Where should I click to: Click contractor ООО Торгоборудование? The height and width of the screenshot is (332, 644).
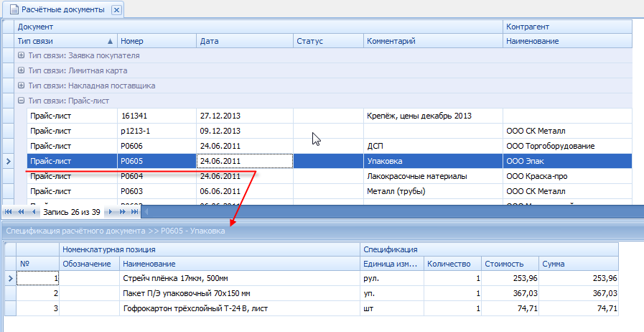pyautogui.click(x=567, y=147)
